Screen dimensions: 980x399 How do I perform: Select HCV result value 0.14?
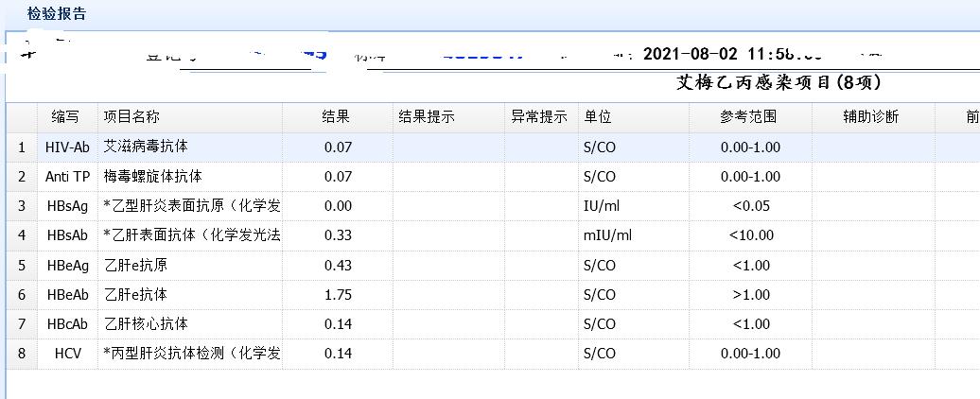click(338, 354)
